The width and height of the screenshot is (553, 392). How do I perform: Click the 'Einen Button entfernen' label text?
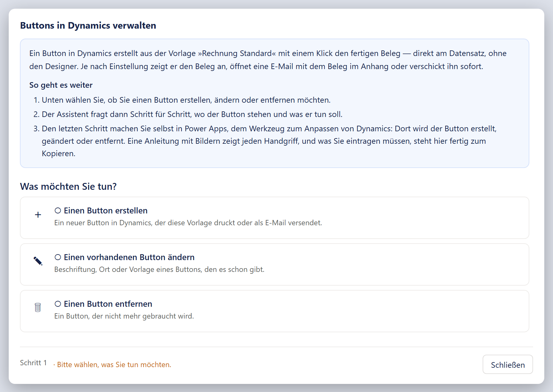click(x=108, y=304)
